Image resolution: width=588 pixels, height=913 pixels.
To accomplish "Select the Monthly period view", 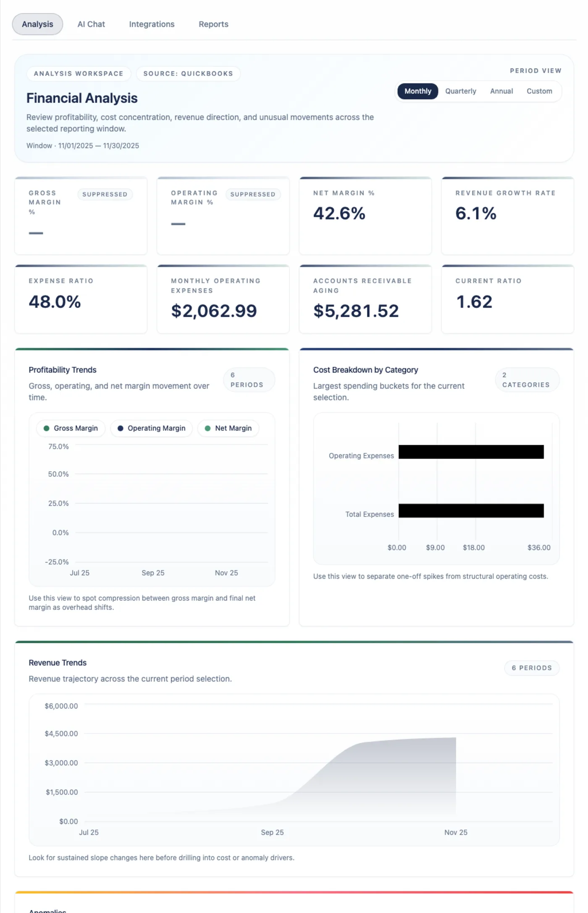I will click(x=417, y=91).
